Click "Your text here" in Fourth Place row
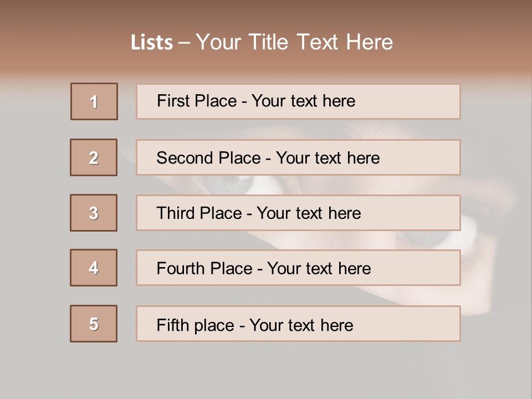This screenshot has width=532, height=399. tap(319, 269)
